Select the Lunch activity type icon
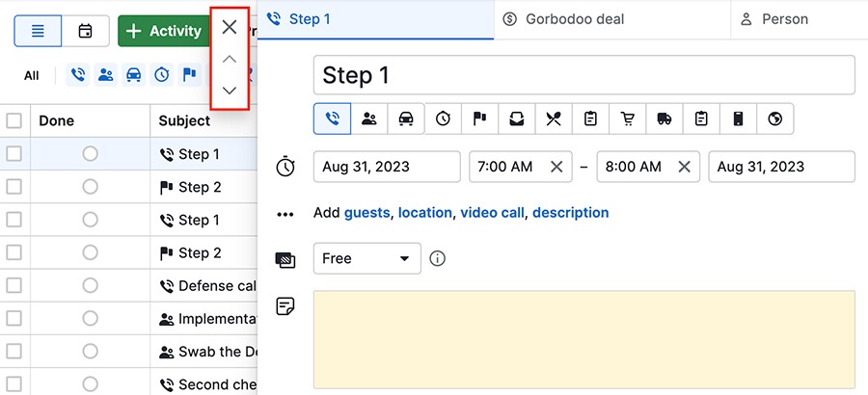868x395 pixels. pos(553,118)
